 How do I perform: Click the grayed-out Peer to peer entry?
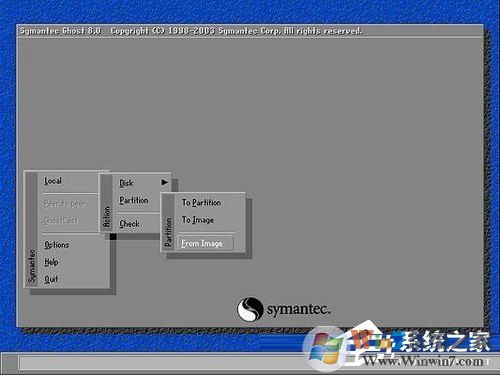65,203
